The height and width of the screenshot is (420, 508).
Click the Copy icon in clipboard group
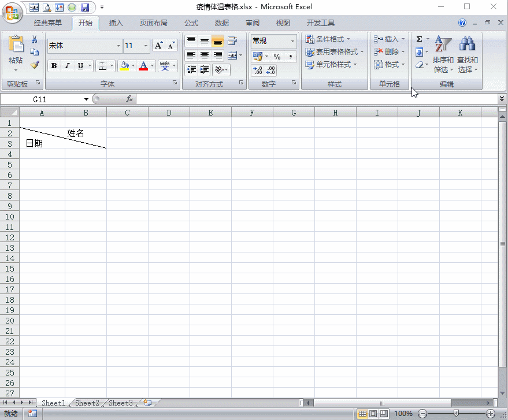tap(34, 52)
